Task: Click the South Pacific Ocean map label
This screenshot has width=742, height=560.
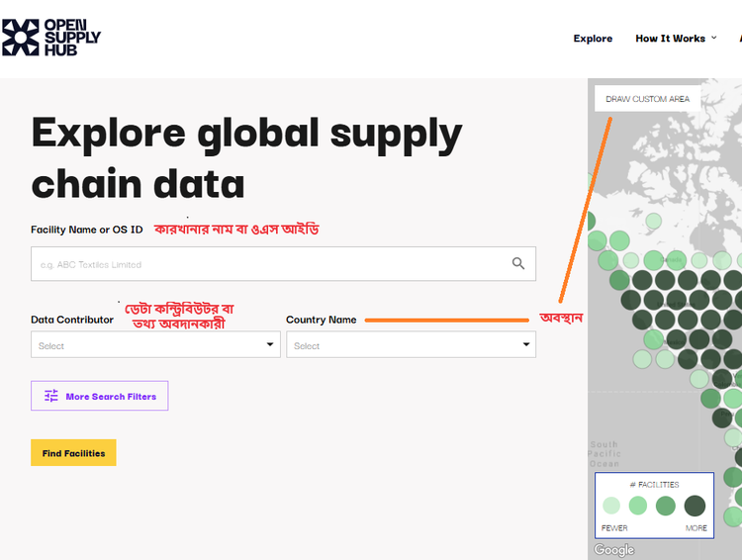Action: pyautogui.click(x=603, y=454)
